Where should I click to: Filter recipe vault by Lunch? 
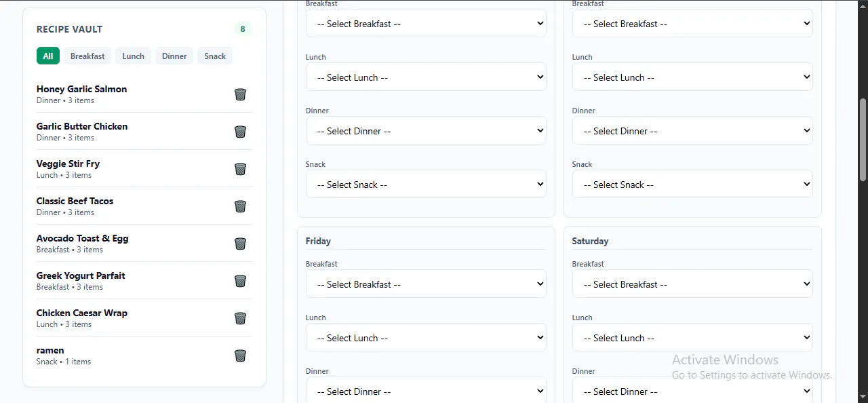pos(133,56)
